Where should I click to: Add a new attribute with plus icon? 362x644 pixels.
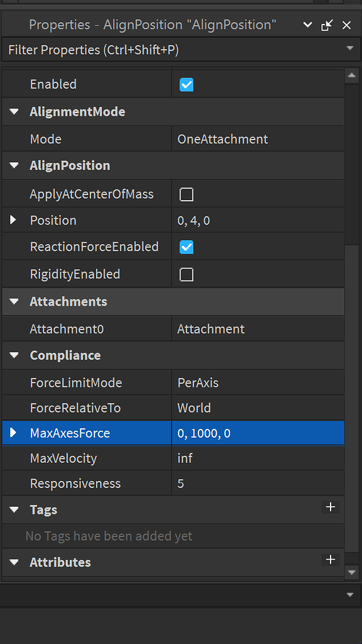point(331,560)
